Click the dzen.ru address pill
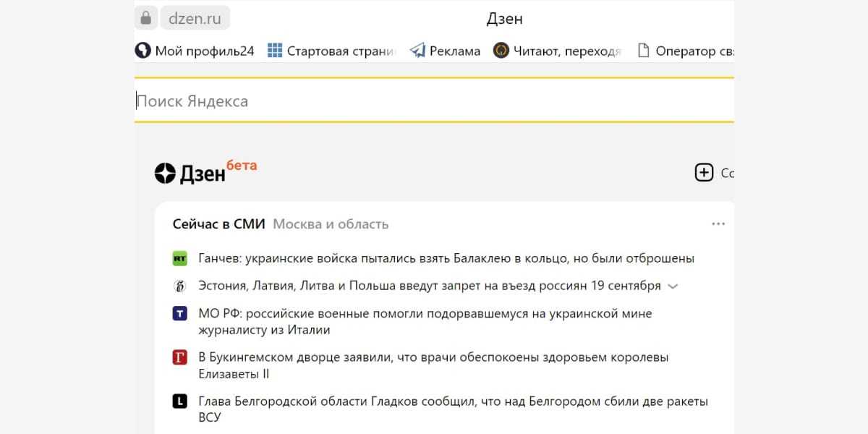 pyautogui.click(x=195, y=19)
